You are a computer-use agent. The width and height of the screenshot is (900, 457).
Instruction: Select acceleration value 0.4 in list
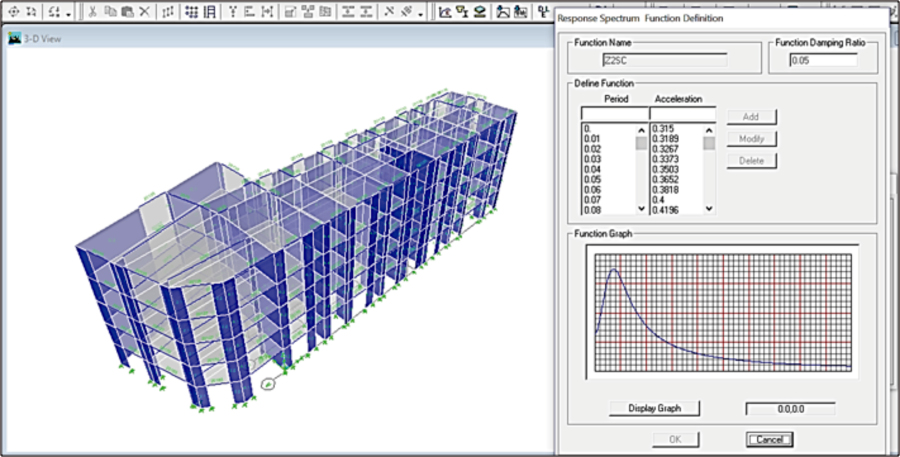[658, 200]
